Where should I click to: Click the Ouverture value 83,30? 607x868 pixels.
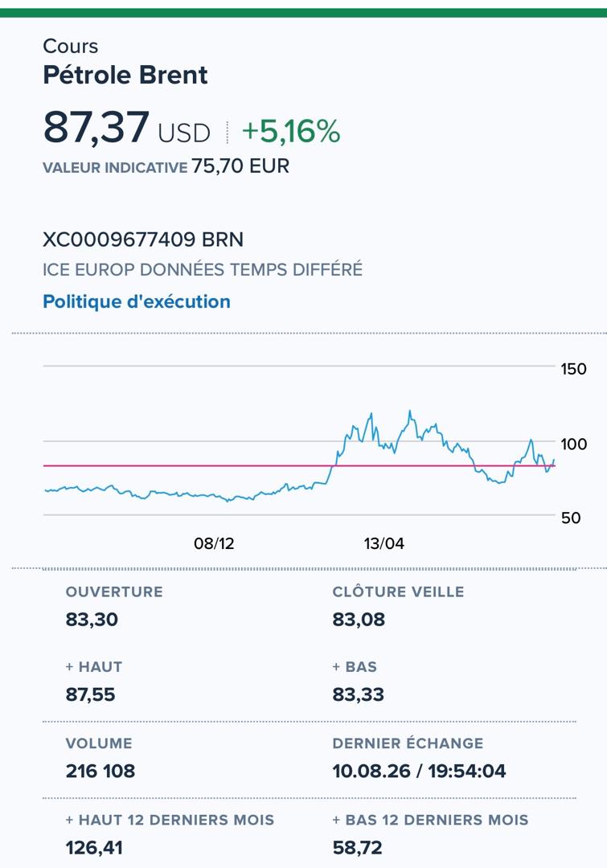coord(92,619)
